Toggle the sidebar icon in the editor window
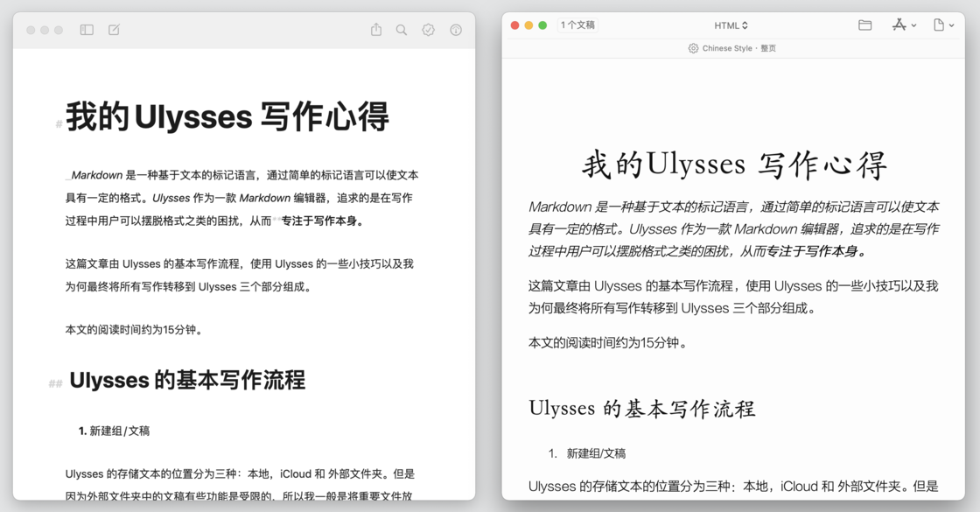This screenshot has height=512, width=980. tap(87, 30)
